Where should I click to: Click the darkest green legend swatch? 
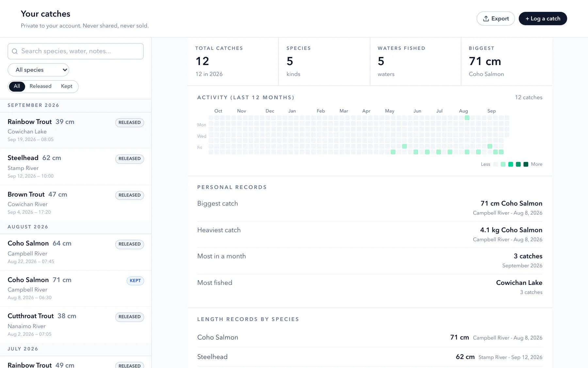[526, 164]
